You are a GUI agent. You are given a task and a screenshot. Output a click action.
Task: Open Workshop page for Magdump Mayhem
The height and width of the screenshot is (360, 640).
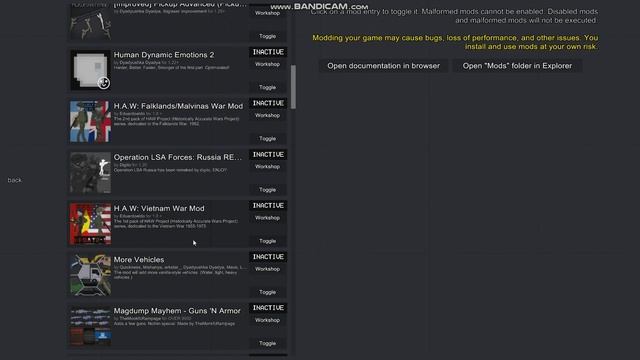coord(268,320)
